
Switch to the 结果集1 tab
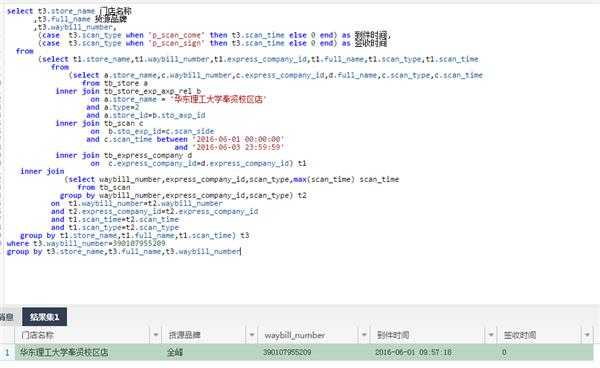coord(44,317)
